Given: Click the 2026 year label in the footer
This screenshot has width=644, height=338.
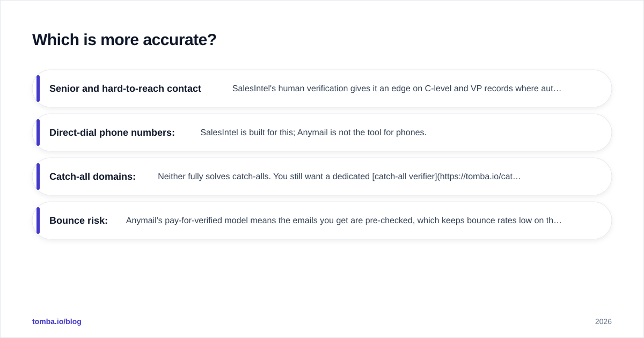Looking at the screenshot, I should 603,321.
